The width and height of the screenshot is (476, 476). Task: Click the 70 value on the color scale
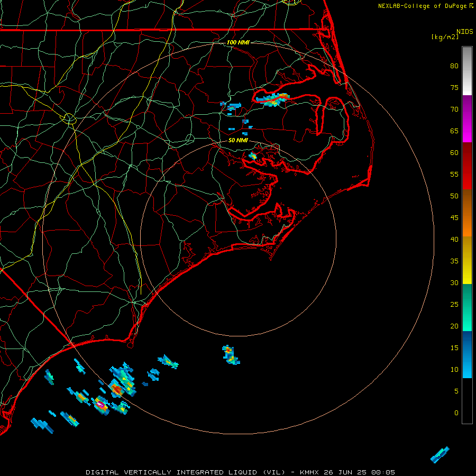pos(454,109)
